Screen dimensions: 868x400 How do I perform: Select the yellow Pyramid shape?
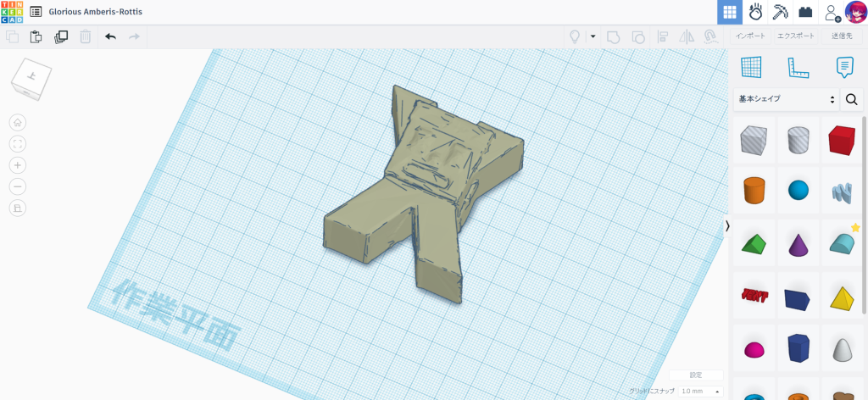[x=842, y=297]
